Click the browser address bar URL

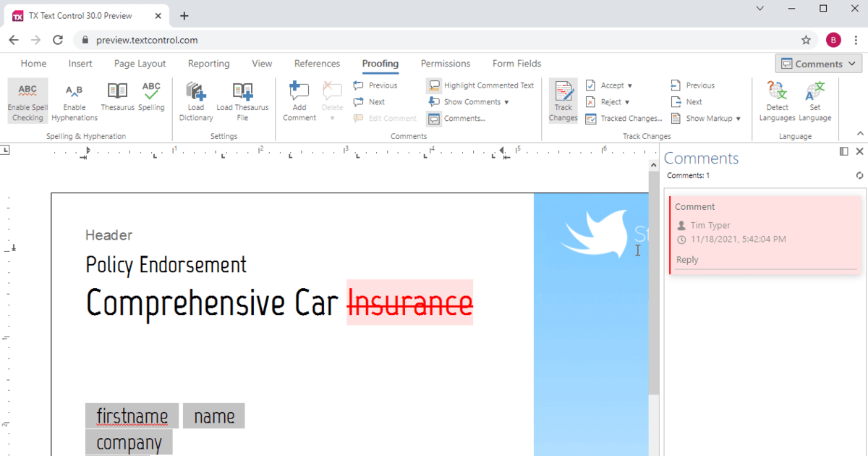coord(147,40)
